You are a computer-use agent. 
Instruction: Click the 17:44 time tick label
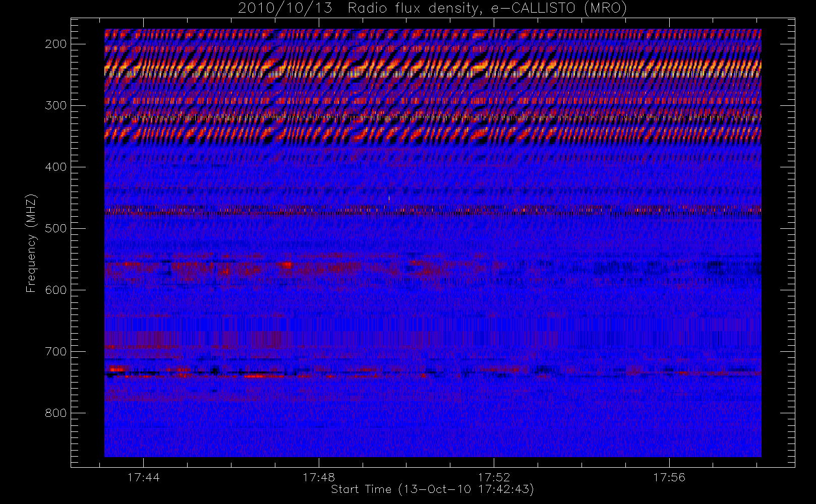tap(143, 477)
